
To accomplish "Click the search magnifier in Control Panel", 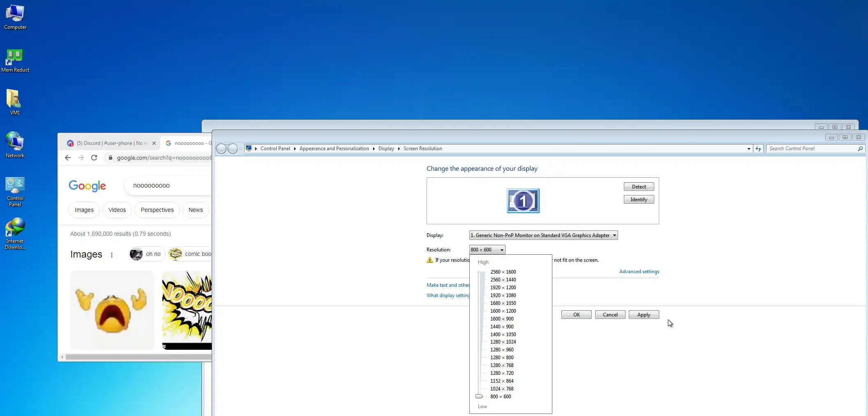I will click(x=860, y=149).
